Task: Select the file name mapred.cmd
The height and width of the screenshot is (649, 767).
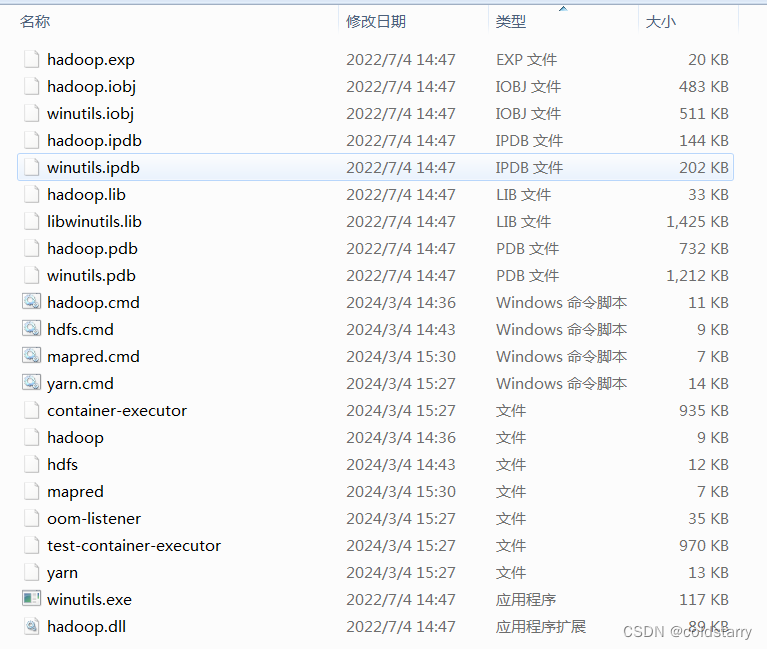Action: pos(93,357)
